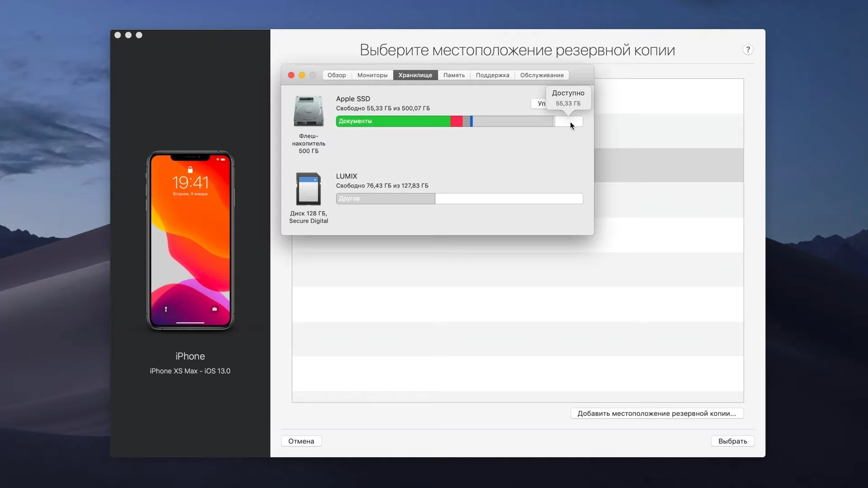
Task: Click the 'LUMIX' drive name
Action: point(346,176)
